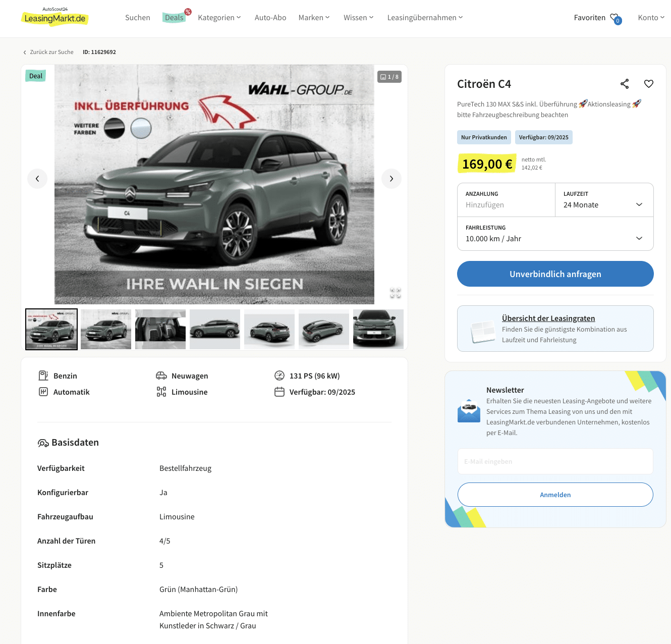Select the front-view car thumbnail

click(x=378, y=329)
